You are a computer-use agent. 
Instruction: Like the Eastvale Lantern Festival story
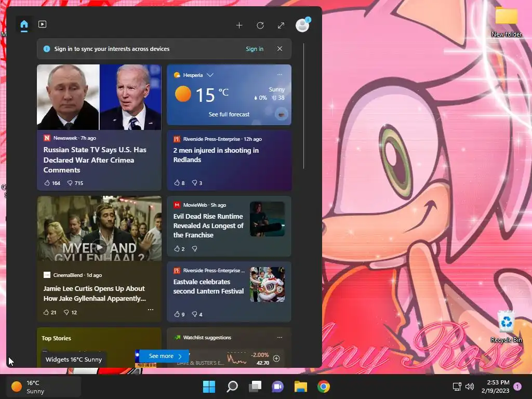pyautogui.click(x=179, y=314)
